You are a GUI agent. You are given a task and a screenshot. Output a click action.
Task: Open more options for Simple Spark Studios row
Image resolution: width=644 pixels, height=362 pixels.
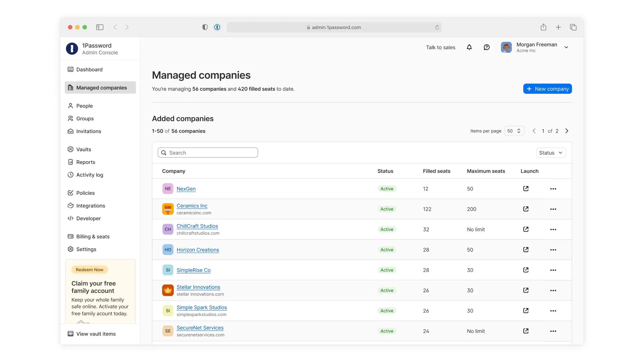(x=553, y=311)
